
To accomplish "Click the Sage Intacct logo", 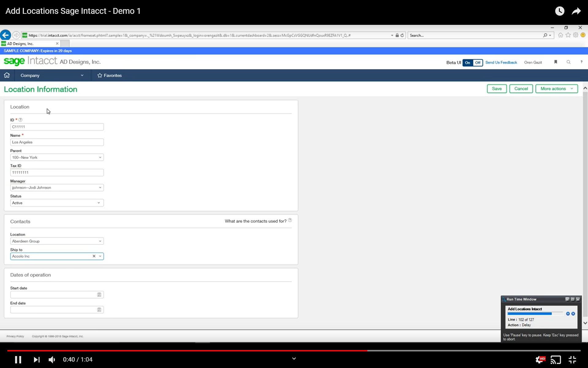I will pyautogui.click(x=30, y=61).
